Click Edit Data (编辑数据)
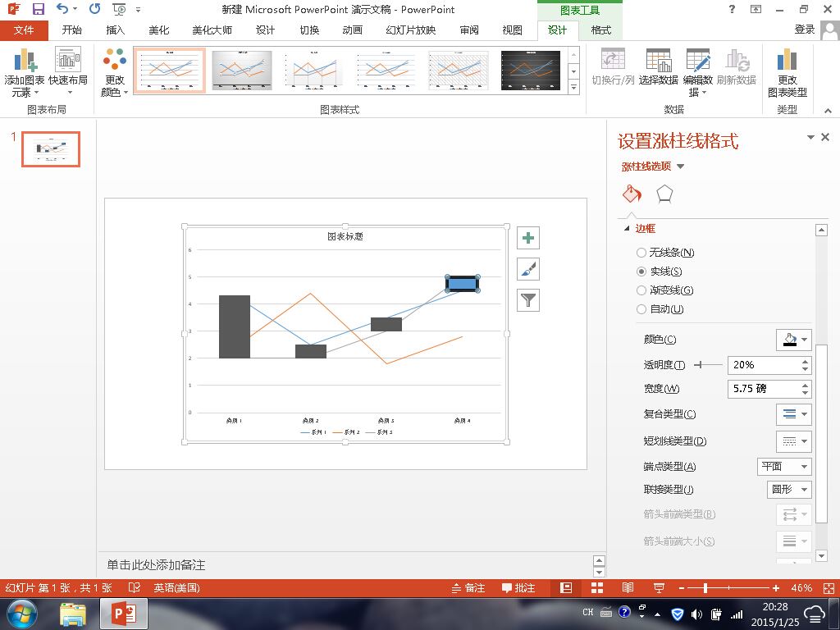 pyautogui.click(x=697, y=72)
